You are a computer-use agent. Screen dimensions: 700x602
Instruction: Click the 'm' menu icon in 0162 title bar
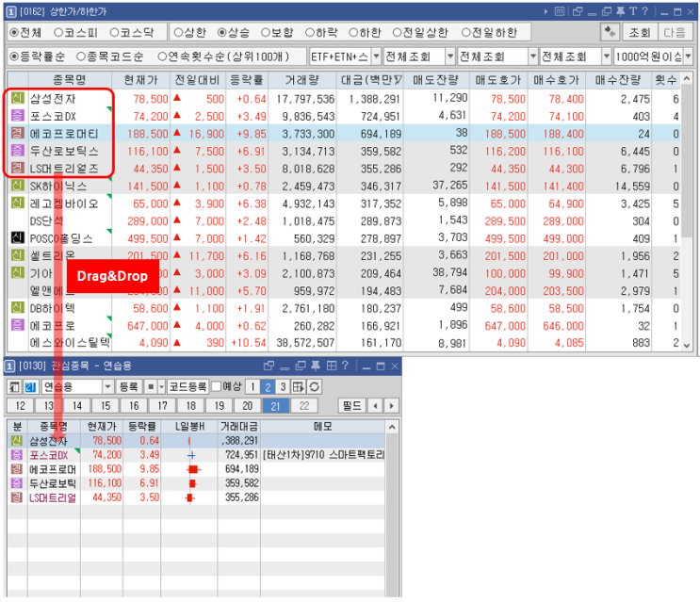point(560,11)
